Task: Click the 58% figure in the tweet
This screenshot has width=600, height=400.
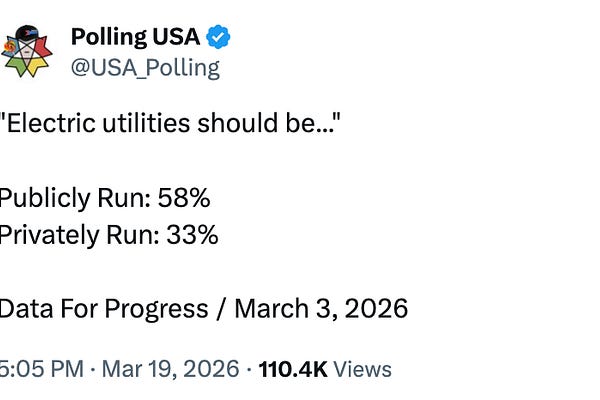Action: (x=183, y=197)
